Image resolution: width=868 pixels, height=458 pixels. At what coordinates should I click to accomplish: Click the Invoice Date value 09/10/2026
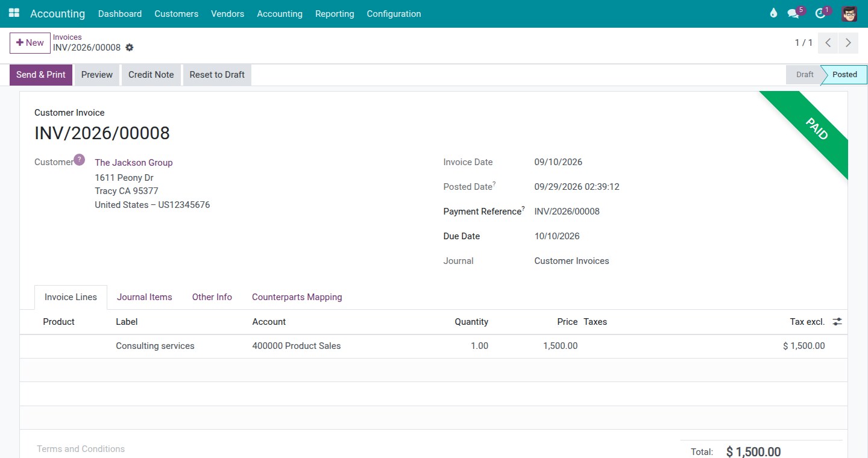[x=558, y=162]
